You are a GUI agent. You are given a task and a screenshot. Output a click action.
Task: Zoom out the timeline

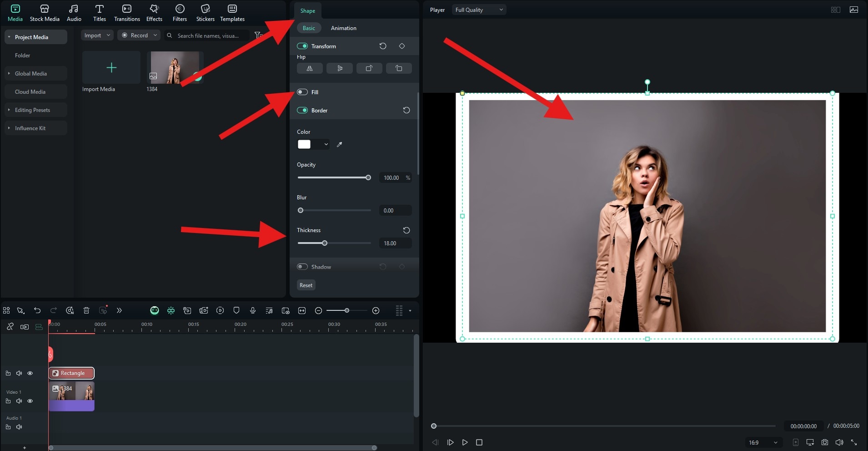[318, 311]
